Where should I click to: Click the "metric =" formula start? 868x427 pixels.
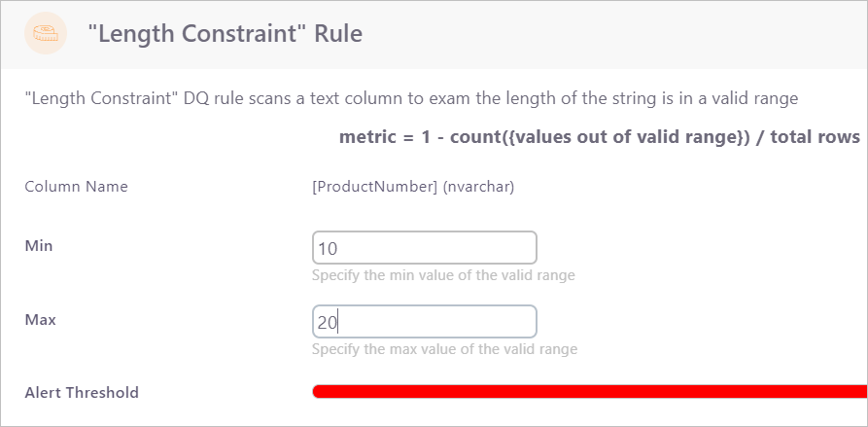pos(368,137)
